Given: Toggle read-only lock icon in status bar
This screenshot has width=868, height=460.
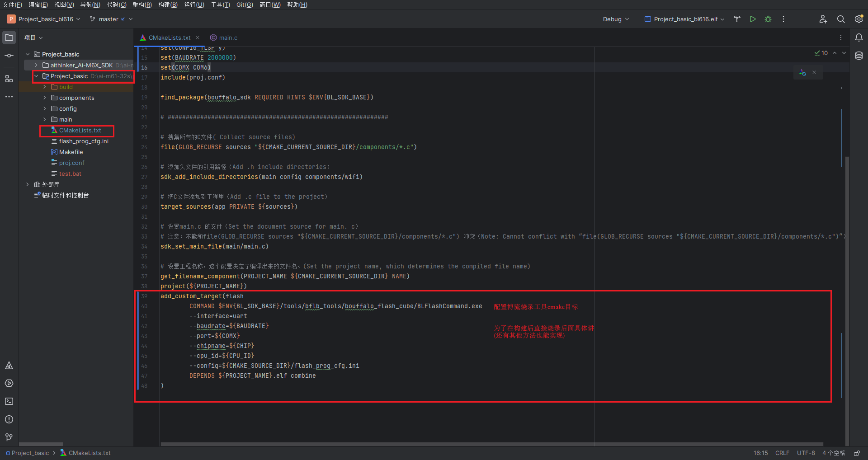Looking at the screenshot, I should pyautogui.click(x=857, y=453).
